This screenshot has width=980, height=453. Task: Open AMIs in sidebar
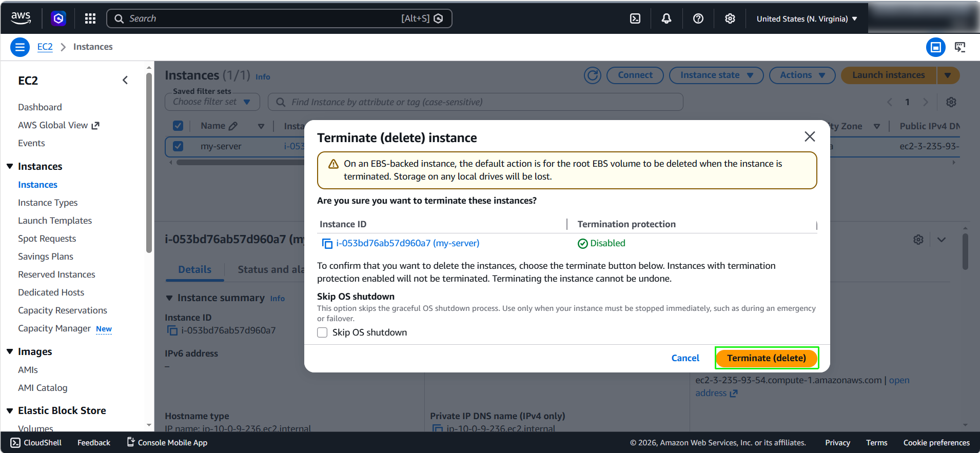28,370
